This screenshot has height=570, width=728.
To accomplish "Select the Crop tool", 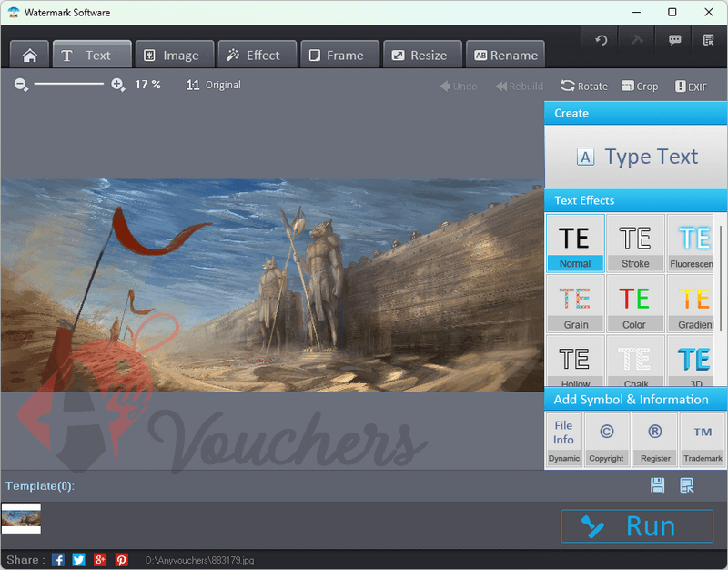I will (640, 86).
